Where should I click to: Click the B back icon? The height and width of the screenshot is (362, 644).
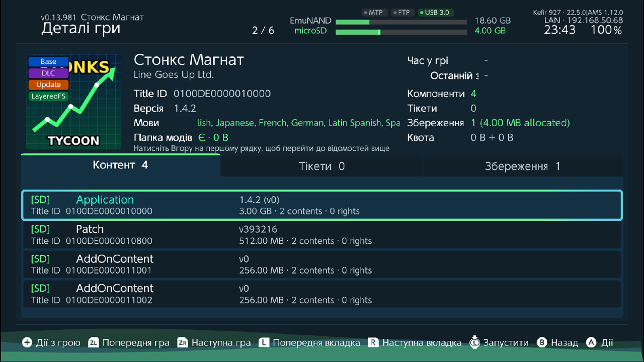point(542,343)
